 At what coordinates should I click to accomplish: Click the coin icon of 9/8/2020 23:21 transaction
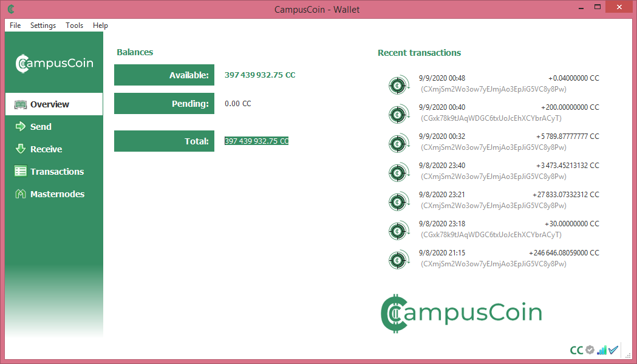(x=398, y=201)
